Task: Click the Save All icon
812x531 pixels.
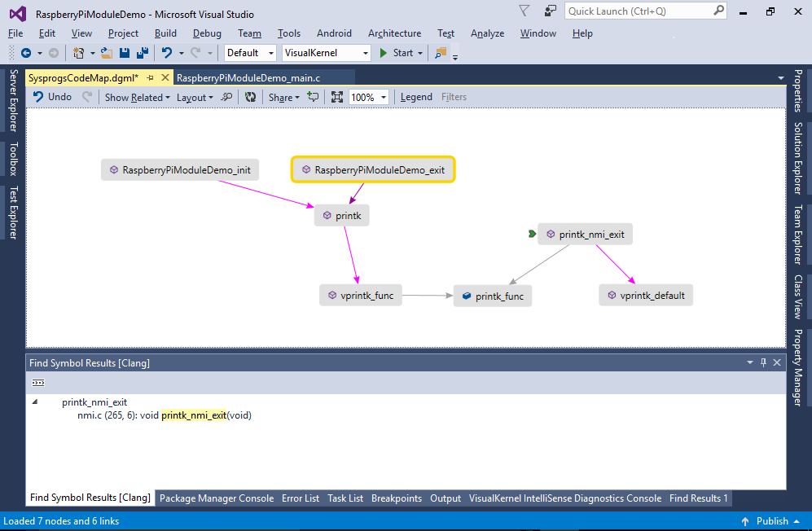Action: (143, 53)
